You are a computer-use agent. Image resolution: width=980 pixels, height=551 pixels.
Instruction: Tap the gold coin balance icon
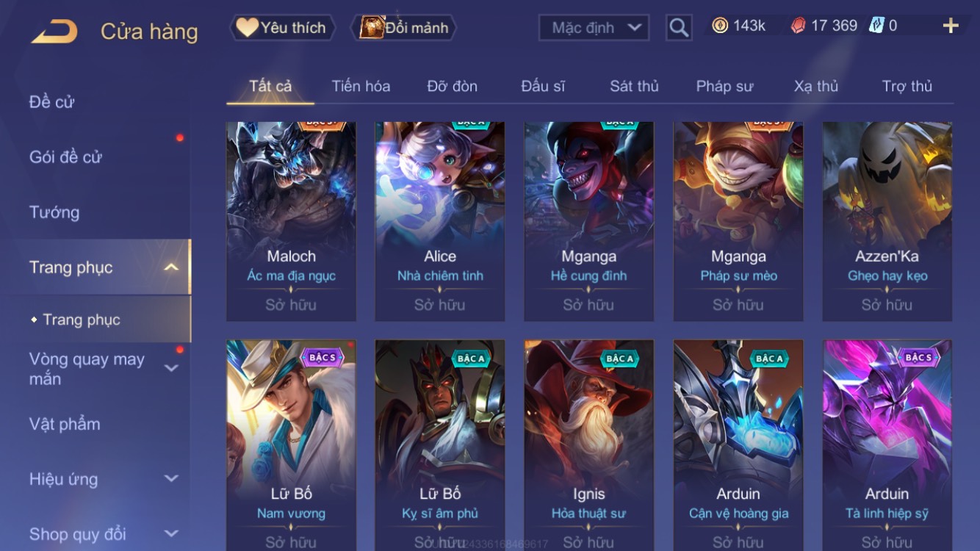click(x=720, y=26)
